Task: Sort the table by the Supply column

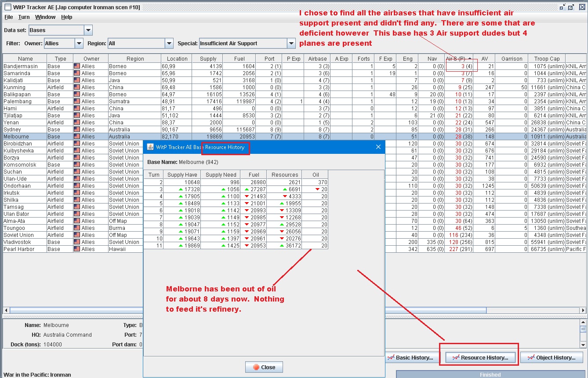Action: (208, 58)
